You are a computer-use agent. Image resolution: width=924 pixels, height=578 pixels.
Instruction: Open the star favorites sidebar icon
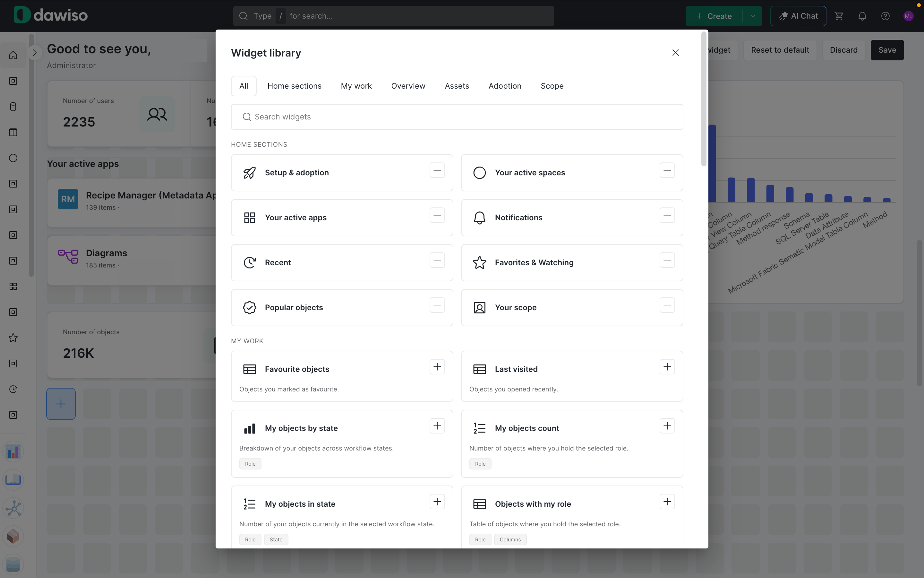(x=13, y=338)
